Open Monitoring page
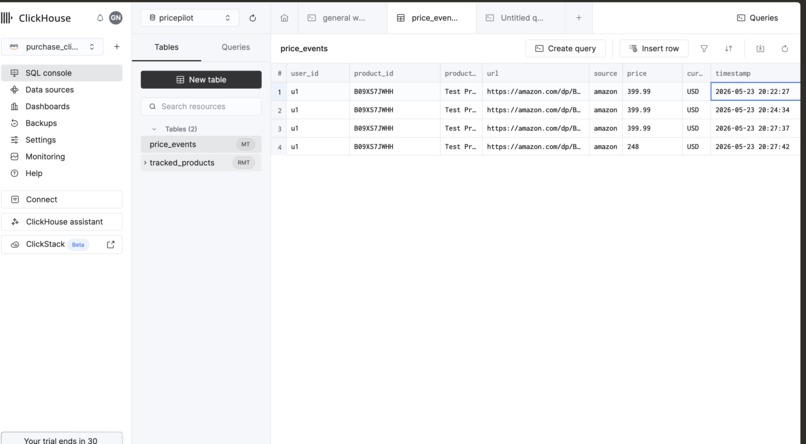Screen dimensions: 806x444 point(62,156)
